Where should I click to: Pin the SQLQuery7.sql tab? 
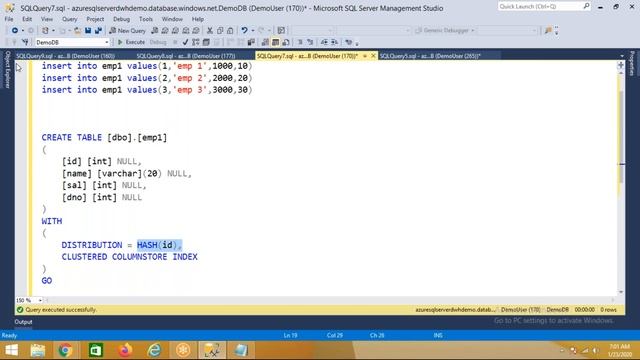(365, 56)
